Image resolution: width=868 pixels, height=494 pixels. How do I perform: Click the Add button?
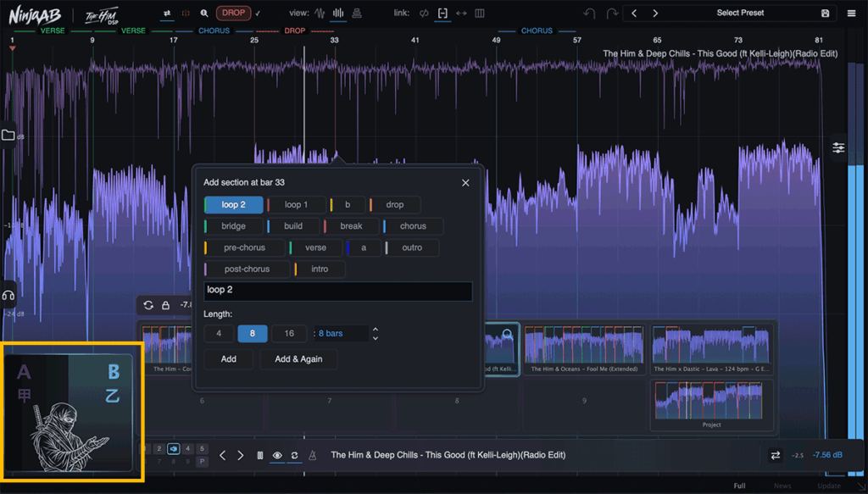[x=229, y=359]
